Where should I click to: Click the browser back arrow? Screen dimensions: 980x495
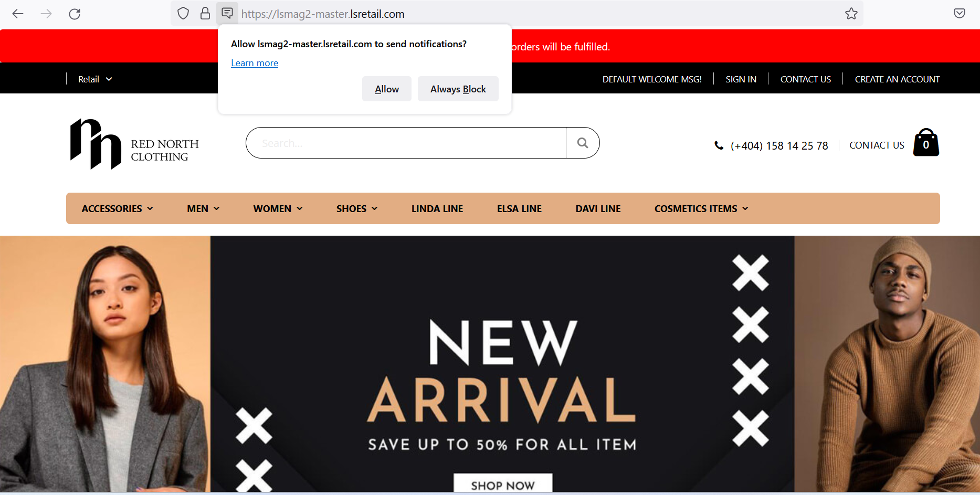coord(18,14)
